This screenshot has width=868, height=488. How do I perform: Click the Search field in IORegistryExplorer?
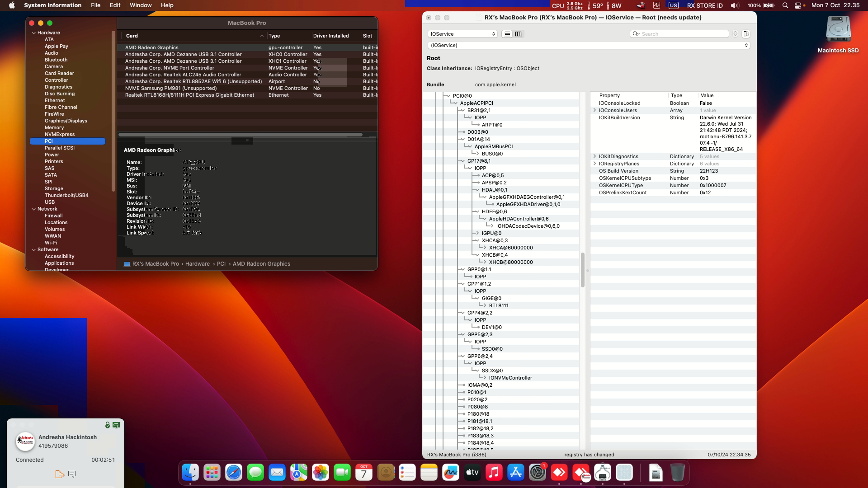[x=679, y=34]
